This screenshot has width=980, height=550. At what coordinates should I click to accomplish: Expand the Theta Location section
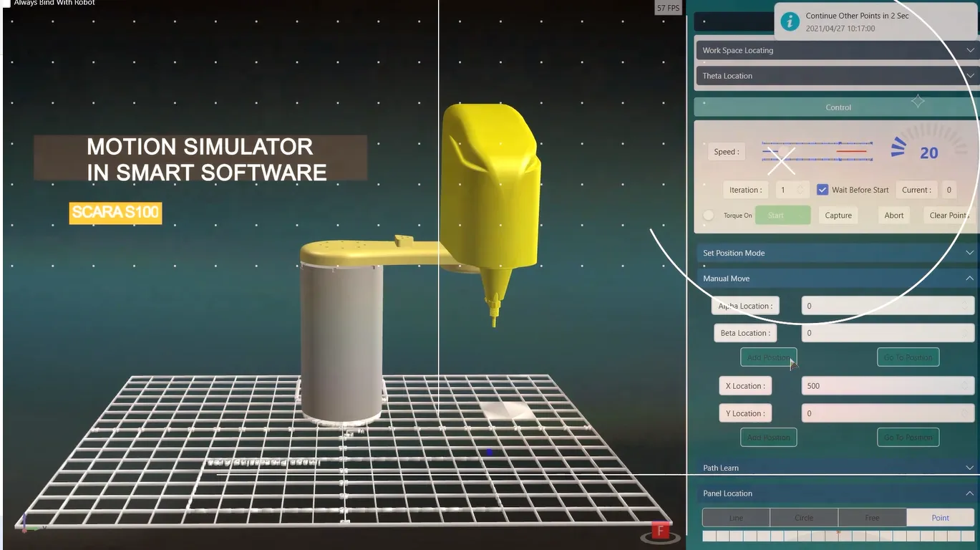[x=835, y=76]
